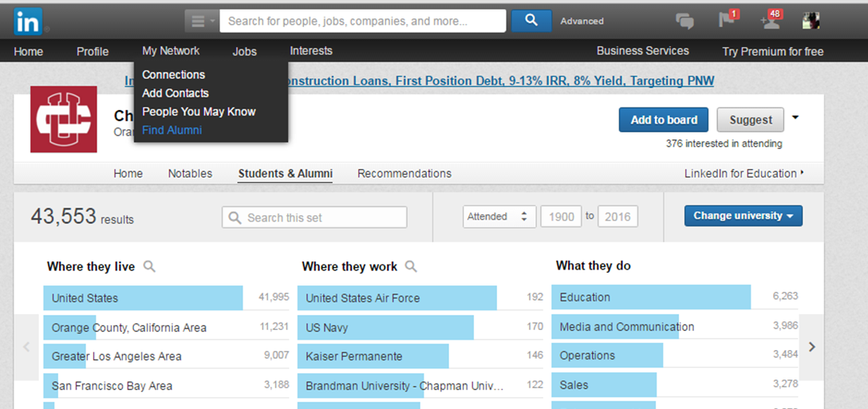Viewport: 868px width, 409px height.
Task: Click the magnifier inside Search this set box
Action: click(x=235, y=218)
